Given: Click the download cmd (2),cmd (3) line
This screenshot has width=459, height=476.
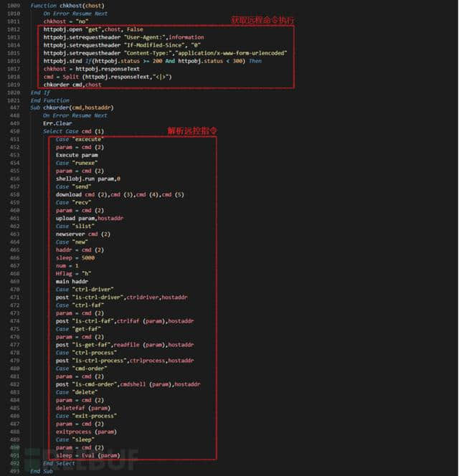Looking at the screenshot, I should [120, 194].
